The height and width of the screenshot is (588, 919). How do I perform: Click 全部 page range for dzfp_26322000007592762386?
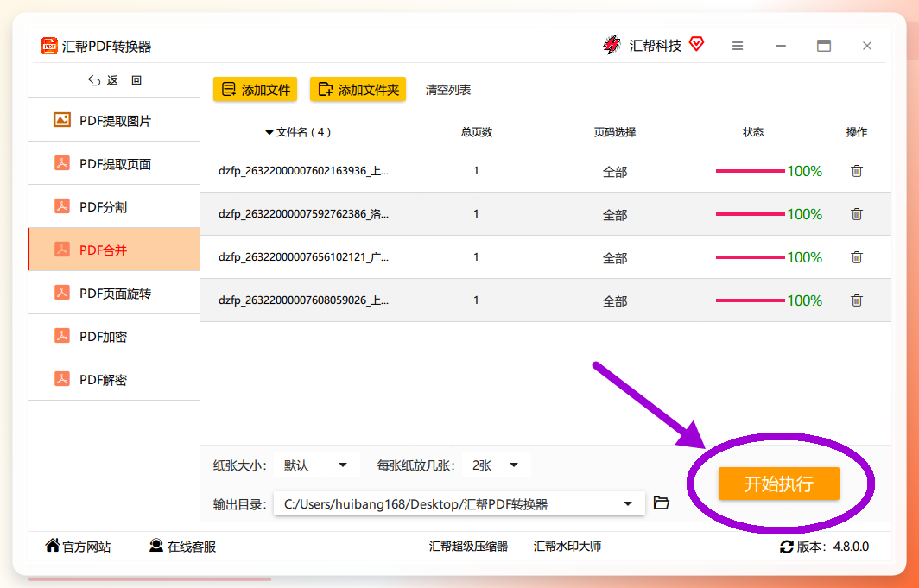point(615,215)
